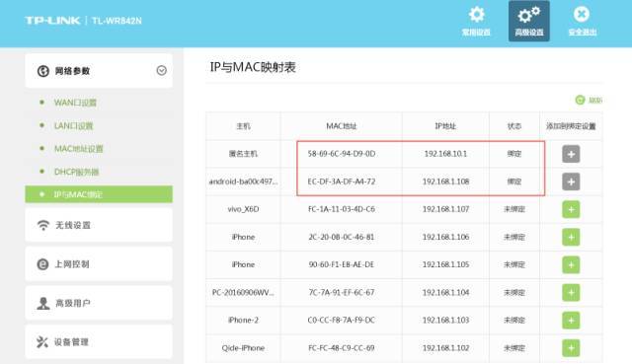Image resolution: width=632 pixels, height=364 pixels.
Task: Go to WAN口设置
Action: pyautogui.click(x=75, y=103)
